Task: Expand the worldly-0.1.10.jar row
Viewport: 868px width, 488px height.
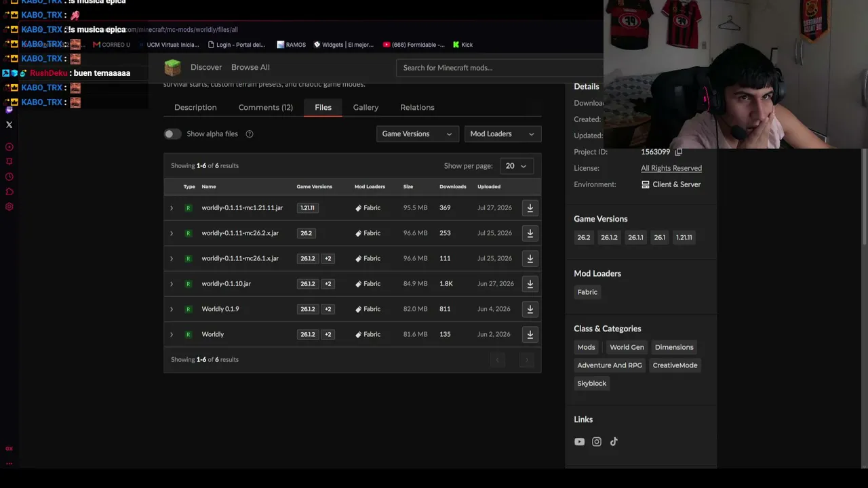Action: pos(172,284)
